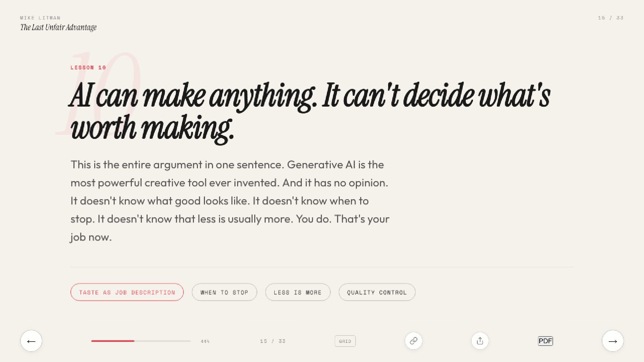Click the red progress bar
The height and width of the screenshot is (362, 644).
coord(113,341)
